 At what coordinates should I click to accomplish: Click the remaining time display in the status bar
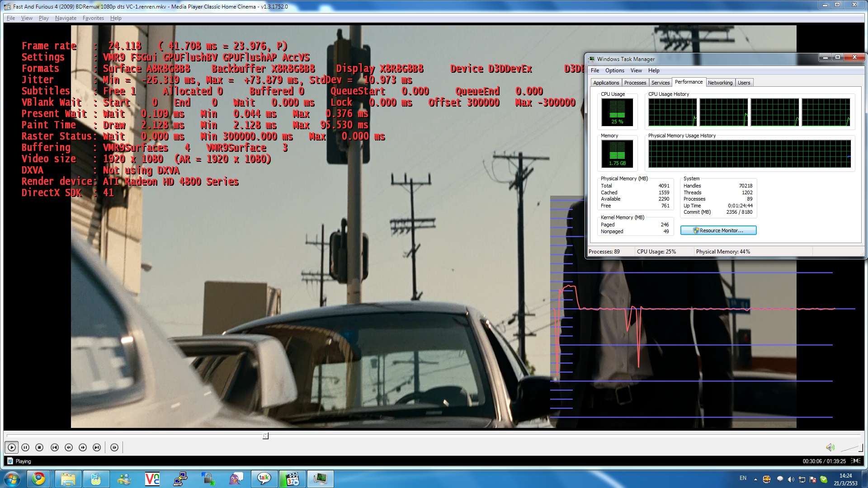tap(824, 461)
